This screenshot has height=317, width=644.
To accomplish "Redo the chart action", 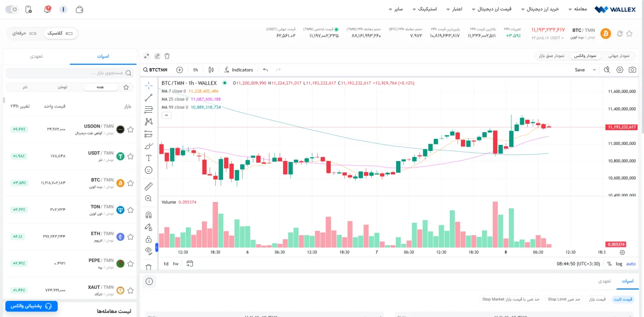I will click(x=278, y=70).
